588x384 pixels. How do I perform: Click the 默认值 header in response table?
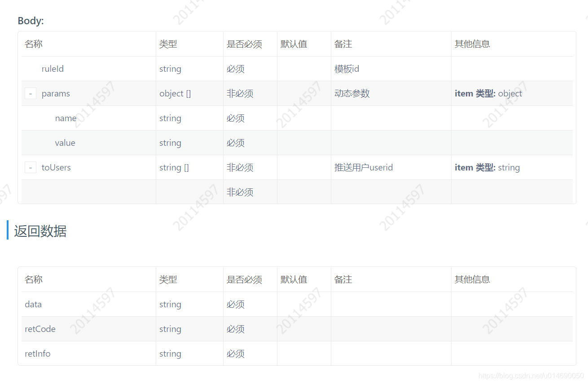pyautogui.click(x=294, y=279)
